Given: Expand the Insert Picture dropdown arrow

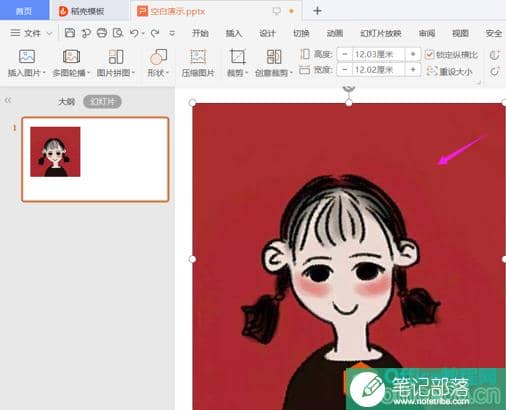Looking at the screenshot, I should [x=44, y=72].
